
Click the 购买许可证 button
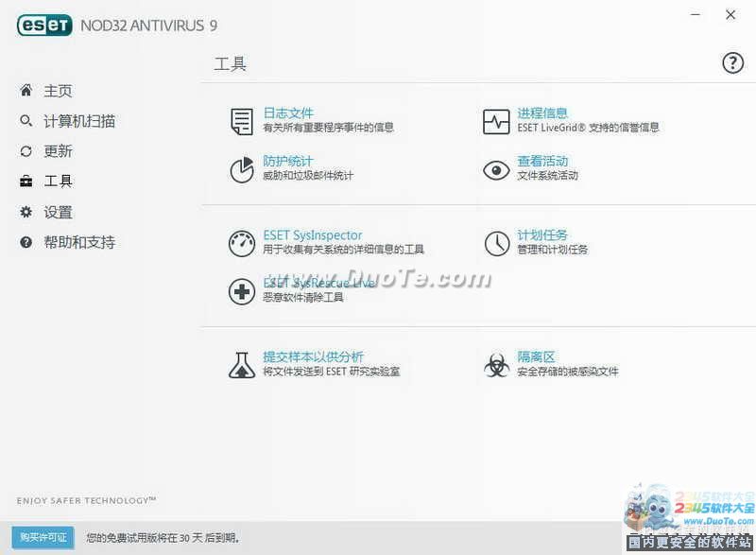click(43, 538)
